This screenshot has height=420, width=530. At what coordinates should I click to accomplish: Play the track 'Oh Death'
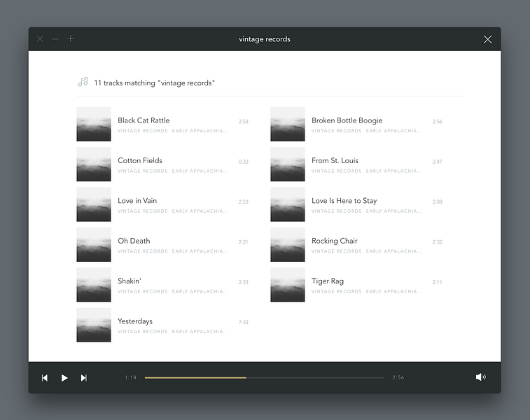click(x=134, y=241)
